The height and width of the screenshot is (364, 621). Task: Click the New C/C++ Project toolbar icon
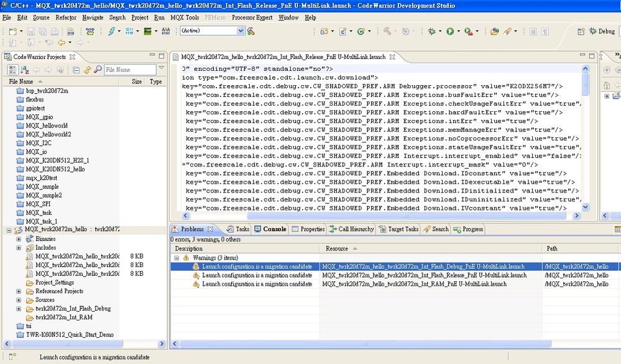click(x=324, y=31)
